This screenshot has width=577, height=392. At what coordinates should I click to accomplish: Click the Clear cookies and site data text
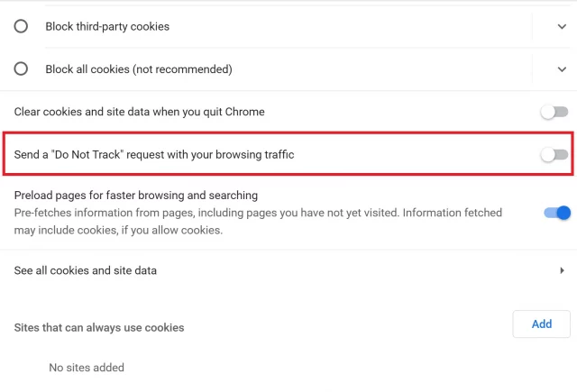[139, 112]
